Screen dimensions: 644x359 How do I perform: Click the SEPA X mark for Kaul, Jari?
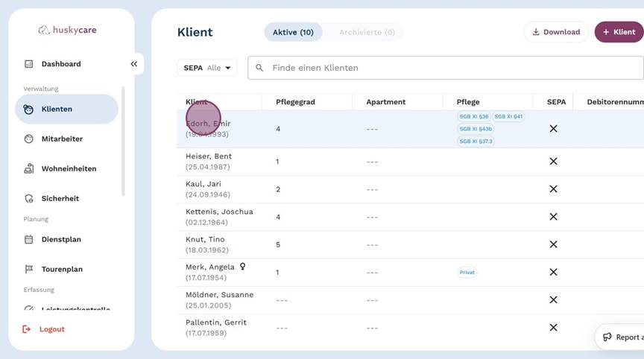(x=553, y=189)
